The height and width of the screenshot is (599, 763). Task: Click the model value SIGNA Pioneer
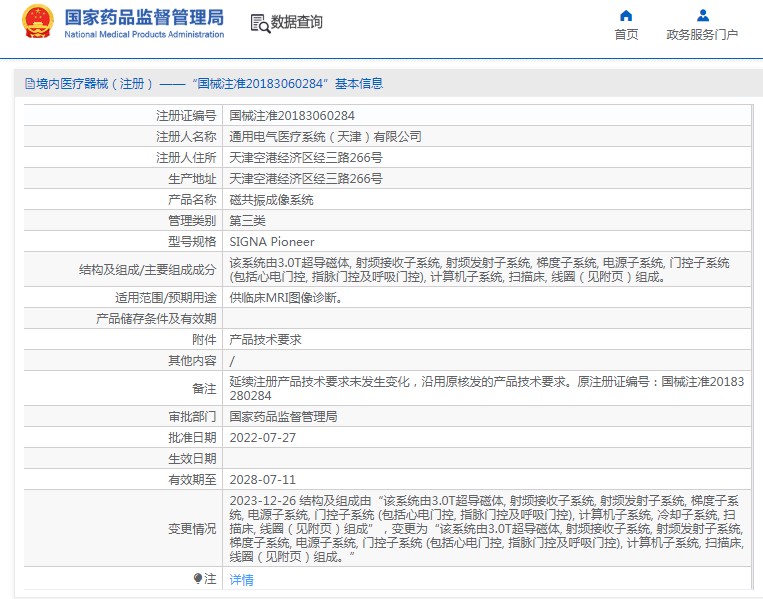point(272,242)
